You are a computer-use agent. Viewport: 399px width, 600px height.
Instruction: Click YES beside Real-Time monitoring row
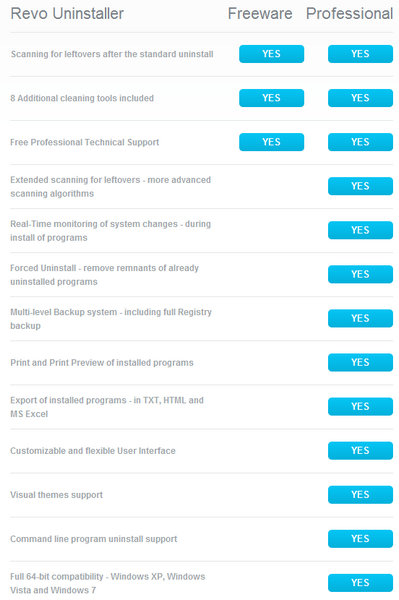(360, 230)
